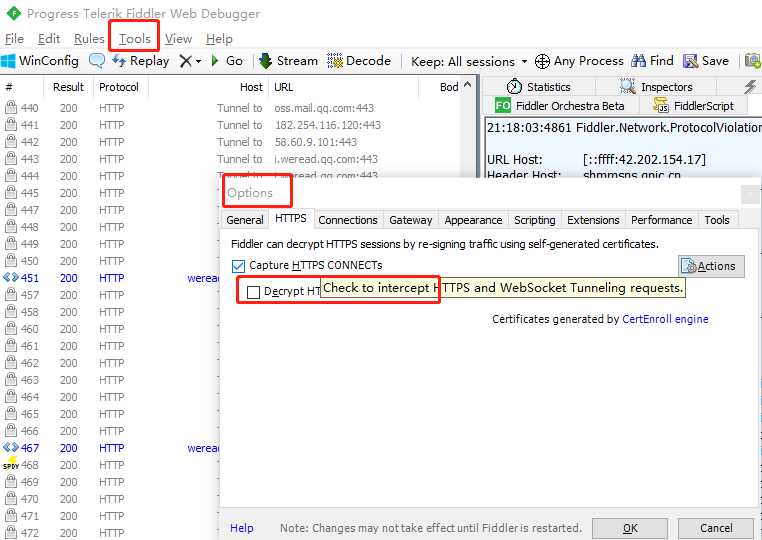Sort sessions by the Result column header
Viewport: 762px width, 540px height.
pyautogui.click(x=69, y=87)
